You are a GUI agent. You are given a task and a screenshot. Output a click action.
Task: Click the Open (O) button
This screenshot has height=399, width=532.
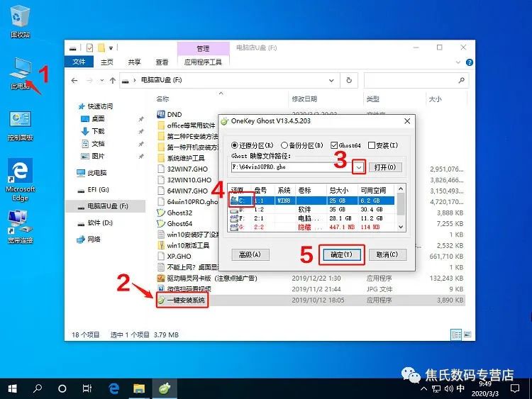pos(385,167)
